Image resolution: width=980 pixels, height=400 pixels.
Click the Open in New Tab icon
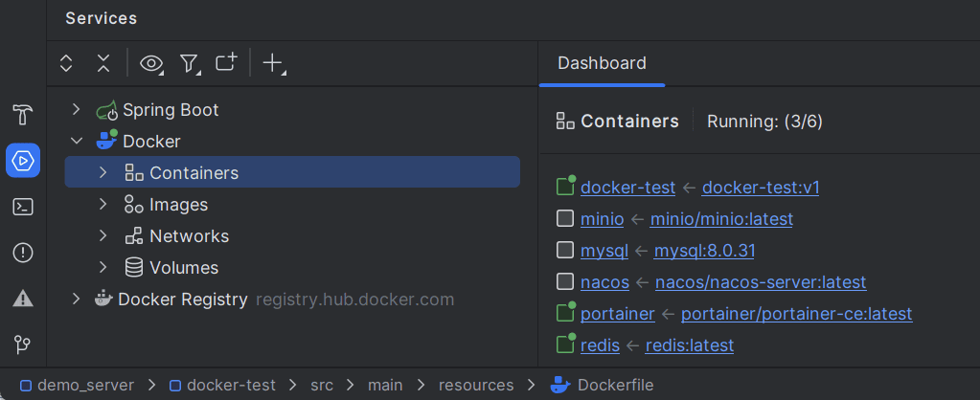pyautogui.click(x=226, y=62)
